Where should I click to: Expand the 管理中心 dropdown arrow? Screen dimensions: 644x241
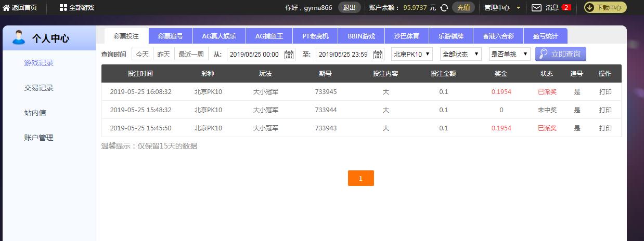(518, 8)
